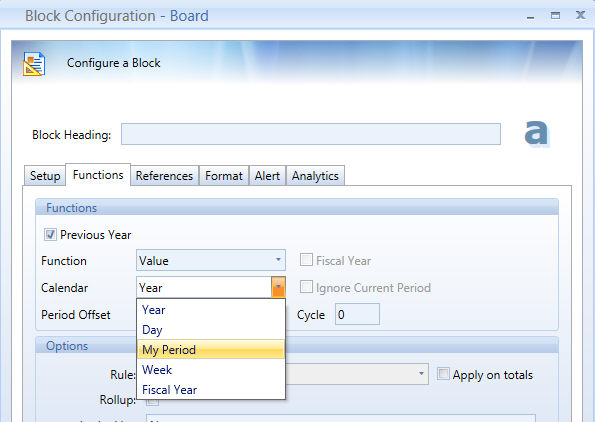Maximize the Block Configuration window

click(555, 16)
